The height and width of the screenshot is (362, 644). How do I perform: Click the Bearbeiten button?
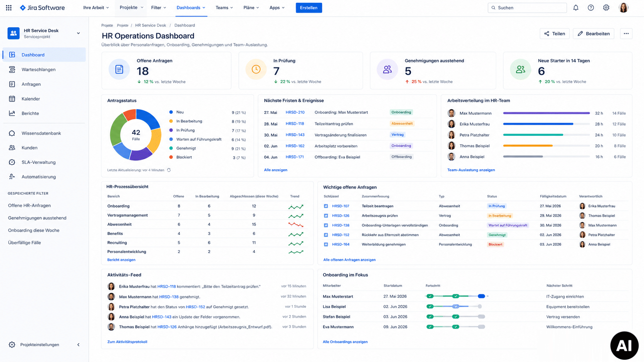click(x=594, y=34)
